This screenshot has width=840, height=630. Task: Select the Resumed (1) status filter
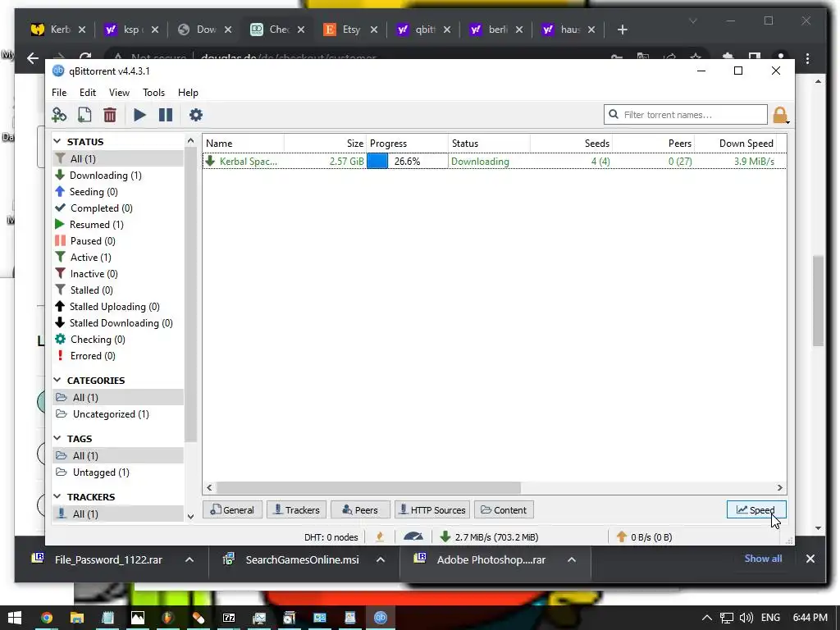(97, 225)
